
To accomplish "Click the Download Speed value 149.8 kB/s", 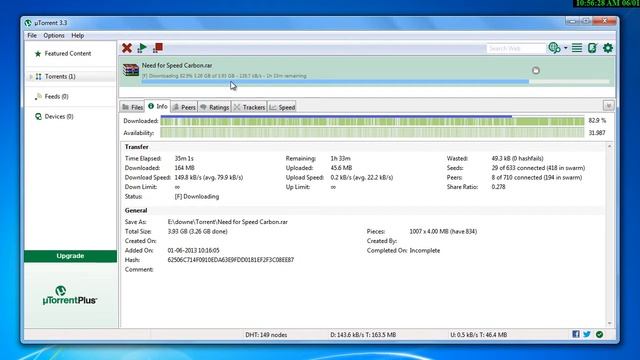I will click(209, 178).
